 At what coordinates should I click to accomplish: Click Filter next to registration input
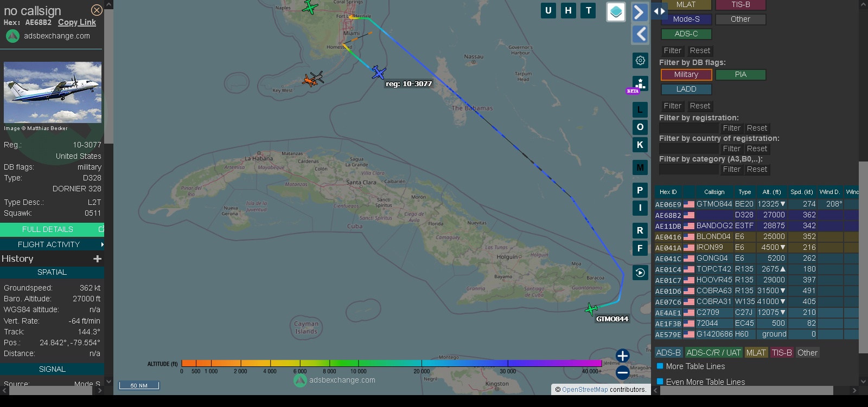731,128
